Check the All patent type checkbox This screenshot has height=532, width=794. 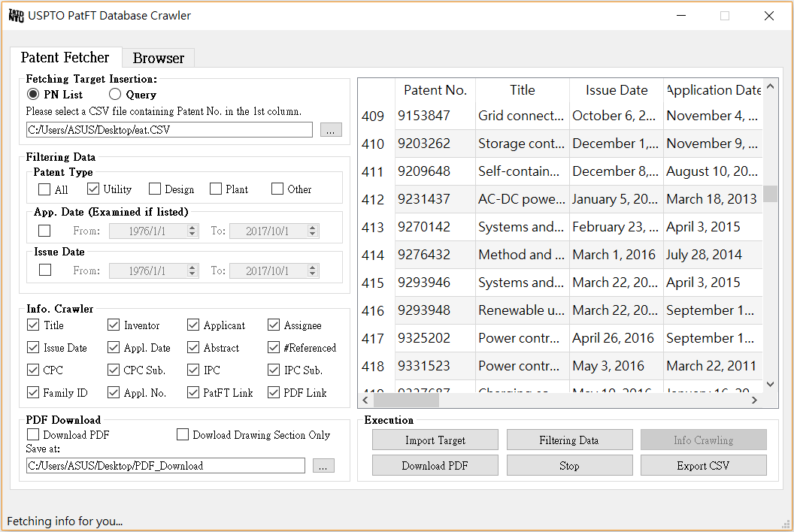pos(44,189)
